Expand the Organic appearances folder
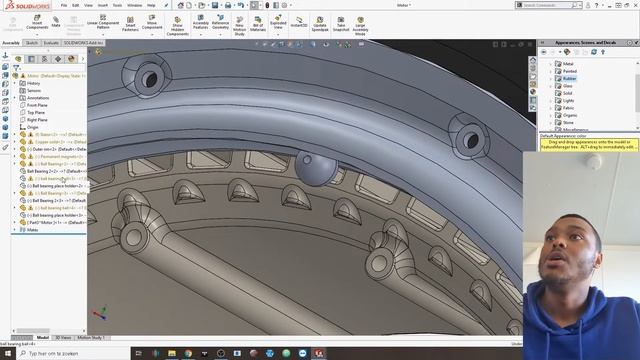The height and width of the screenshot is (360, 640). (x=550, y=115)
